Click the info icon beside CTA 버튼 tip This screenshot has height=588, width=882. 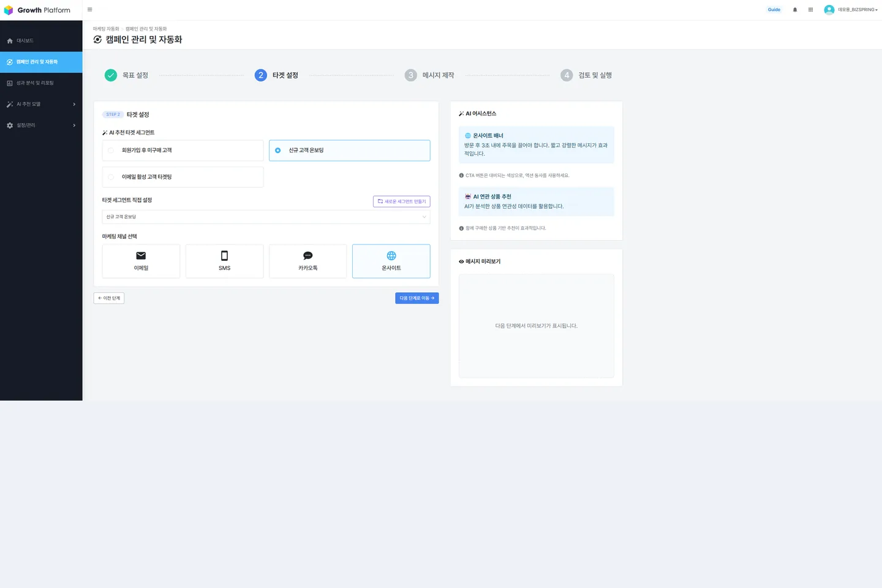(x=461, y=176)
